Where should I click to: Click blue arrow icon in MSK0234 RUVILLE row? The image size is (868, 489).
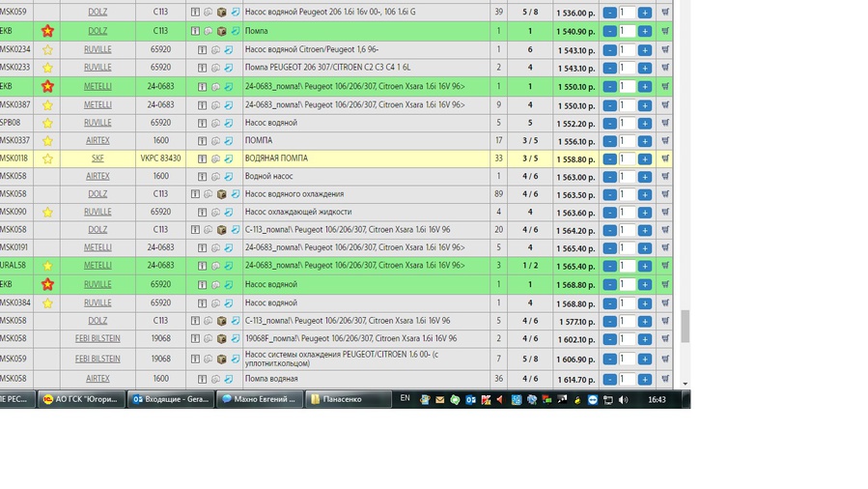click(x=229, y=50)
